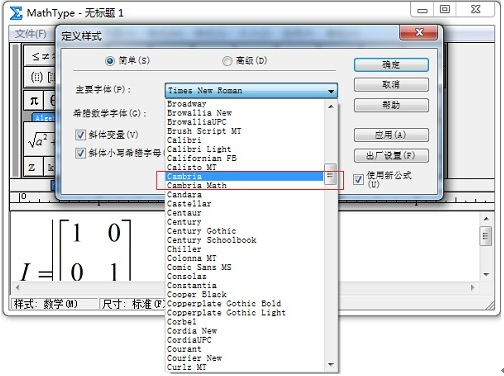Choose the Chiller font

244,249
